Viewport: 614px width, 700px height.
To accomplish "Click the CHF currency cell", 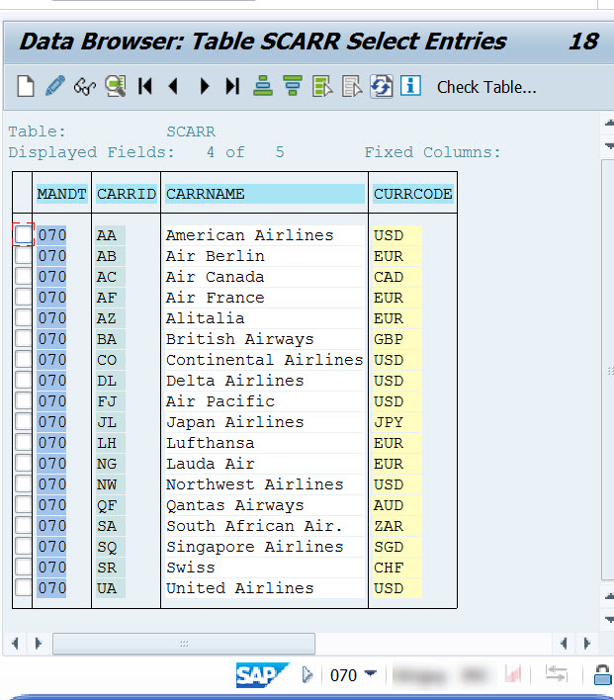I will pyautogui.click(x=397, y=568).
